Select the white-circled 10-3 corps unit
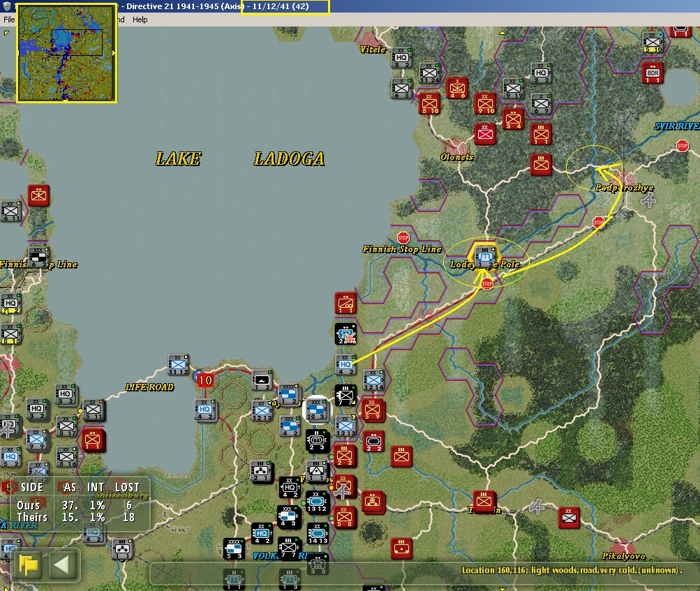The image size is (700, 591). [x=318, y=410]
